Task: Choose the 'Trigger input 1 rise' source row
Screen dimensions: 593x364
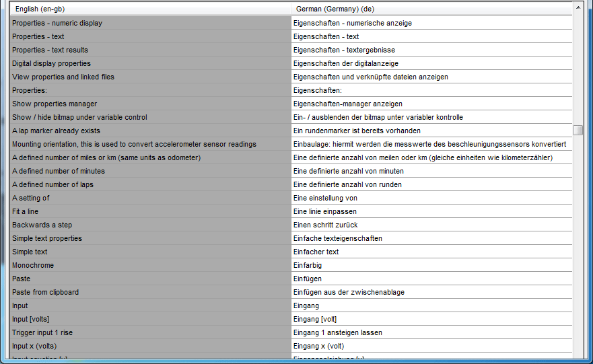Action: [x=150, y=332]
